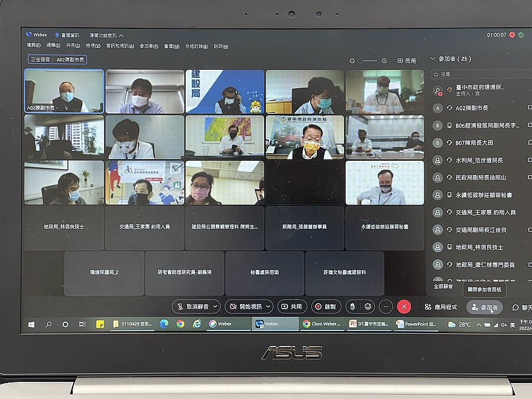532x399 pixels.
Task: Click the avatar icon beside 水利局_范世億局長
Action: click(x=437, y=160)
